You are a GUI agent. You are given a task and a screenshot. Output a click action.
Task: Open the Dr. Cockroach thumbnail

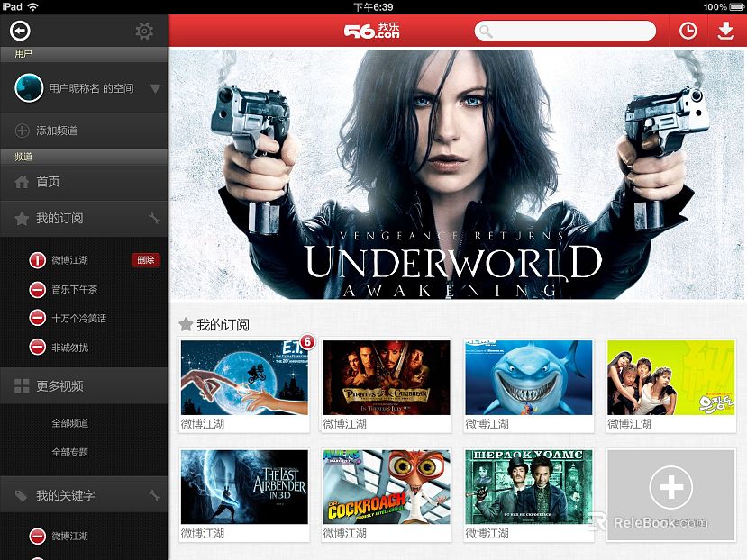387,487
